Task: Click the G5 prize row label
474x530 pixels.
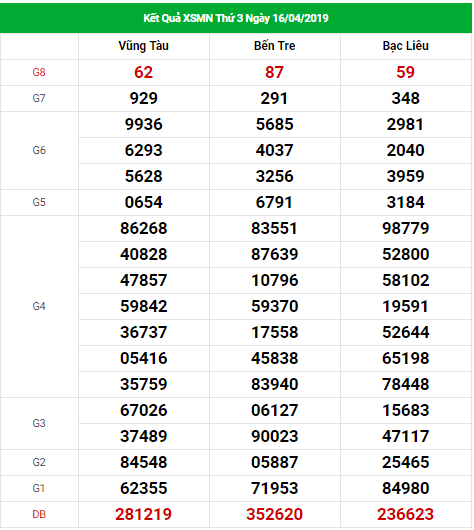Action: (x=39, y=202)
